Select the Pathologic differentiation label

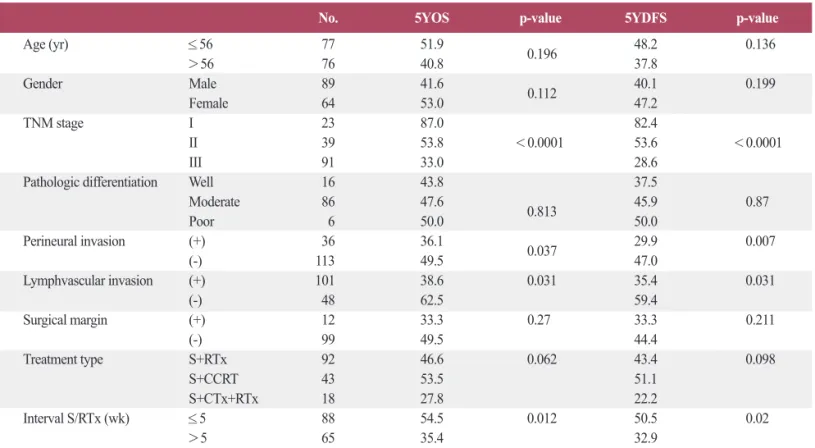(x=90, y=182)
